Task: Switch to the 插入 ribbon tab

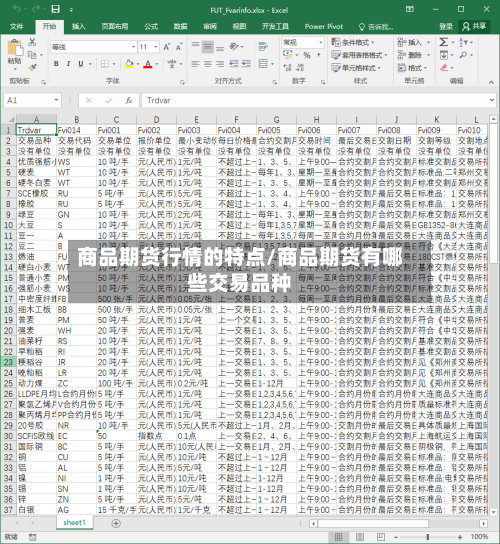Action: click(x=78, y=26)
